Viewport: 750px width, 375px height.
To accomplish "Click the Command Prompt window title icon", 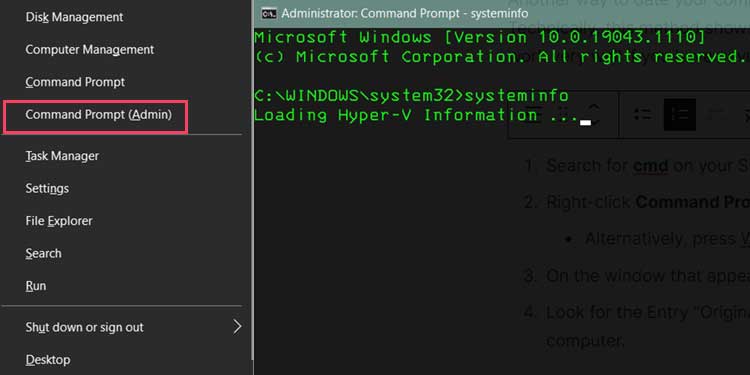I will click(x=269, y=13).
